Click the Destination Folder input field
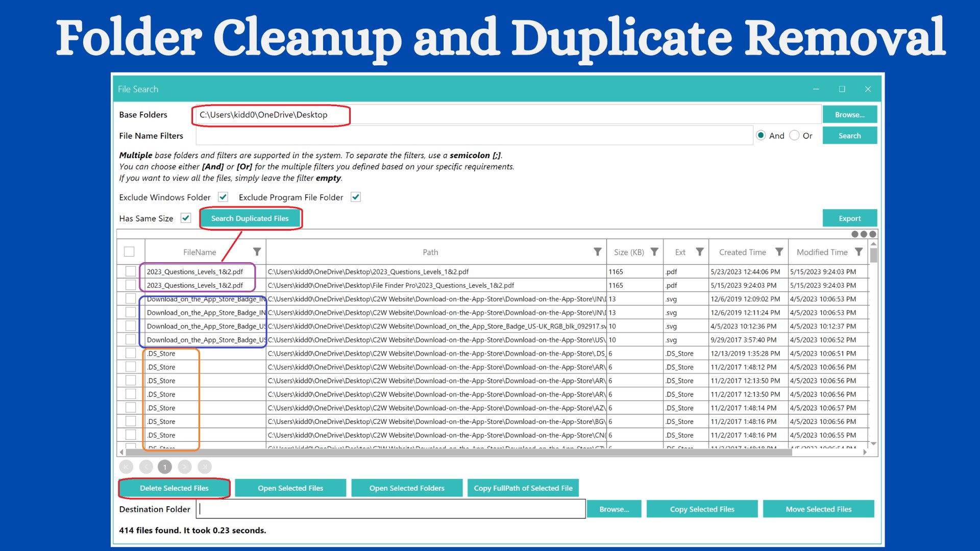Image resolution: width=980 pixels, height=551 pixels. 390,509
